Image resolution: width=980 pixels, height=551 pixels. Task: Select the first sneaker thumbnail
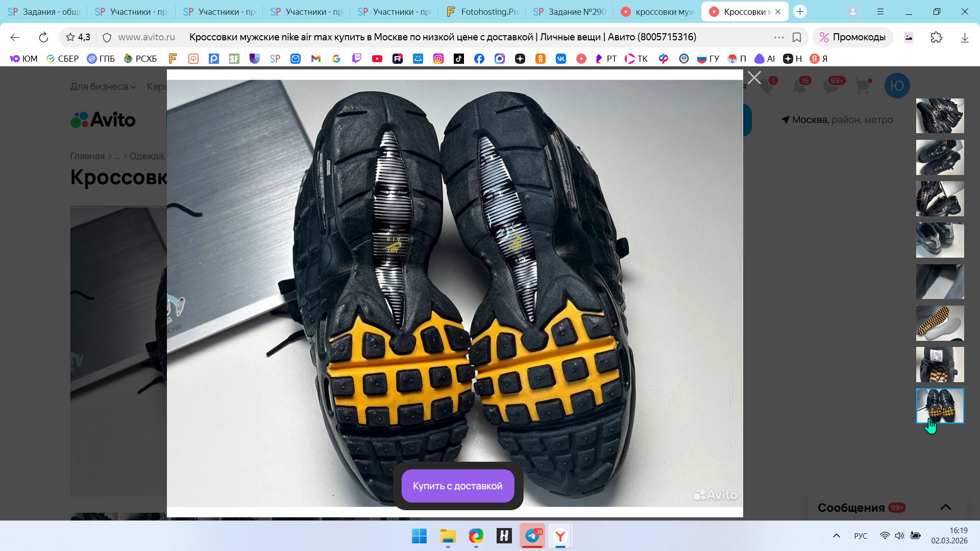pyautogui.click(x=940, y=116)
